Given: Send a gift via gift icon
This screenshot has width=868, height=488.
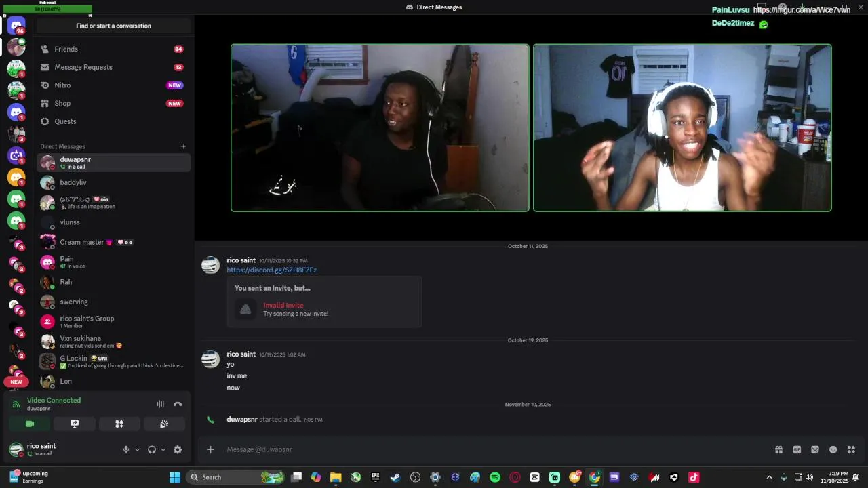Looking at the screenshot, I should (779, 449).
